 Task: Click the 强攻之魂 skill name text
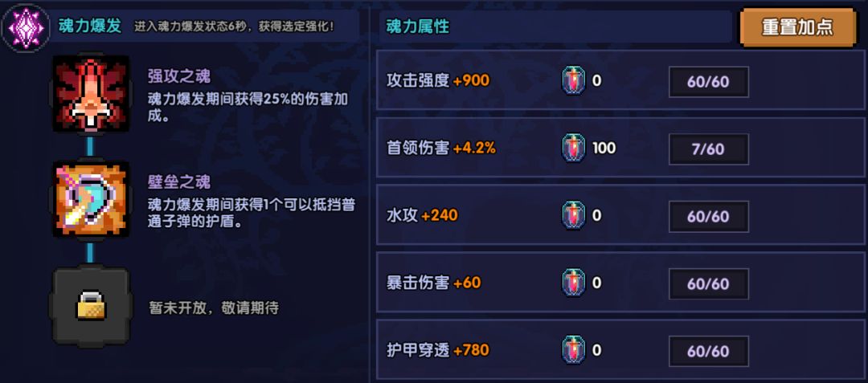tap(179, 76)
